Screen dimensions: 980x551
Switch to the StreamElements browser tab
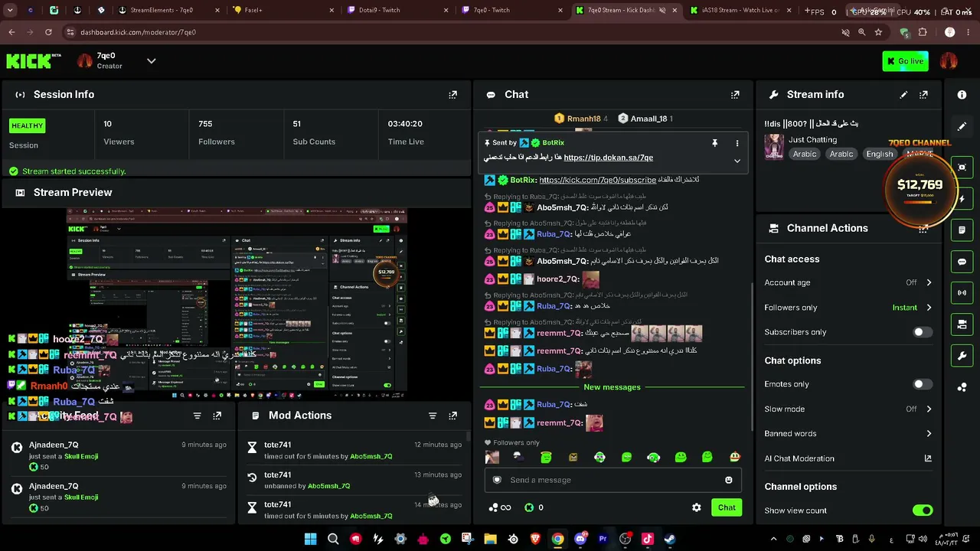click(166, 10)
